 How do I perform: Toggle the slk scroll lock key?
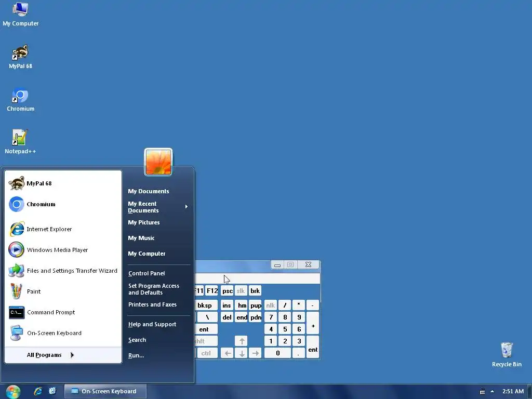tap(241, 291)
